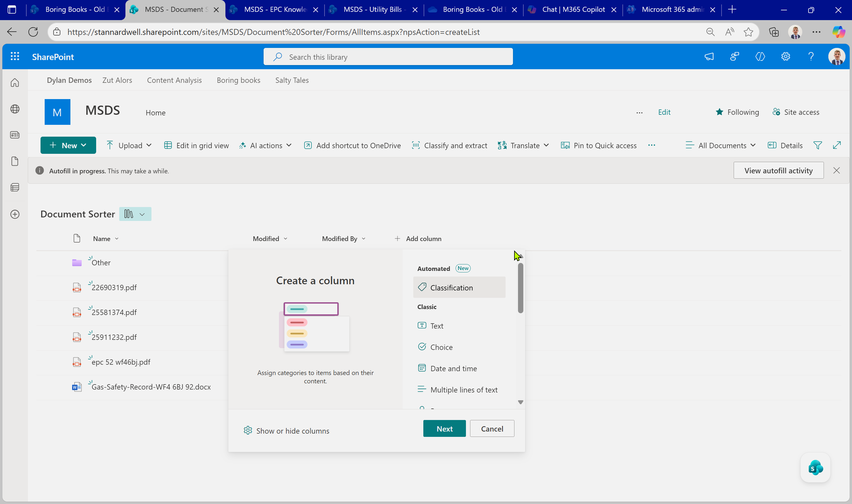Open the SharePoint app launcher waffle icon
This screenshot has width=852, height=504.
(x=14, y=56)
